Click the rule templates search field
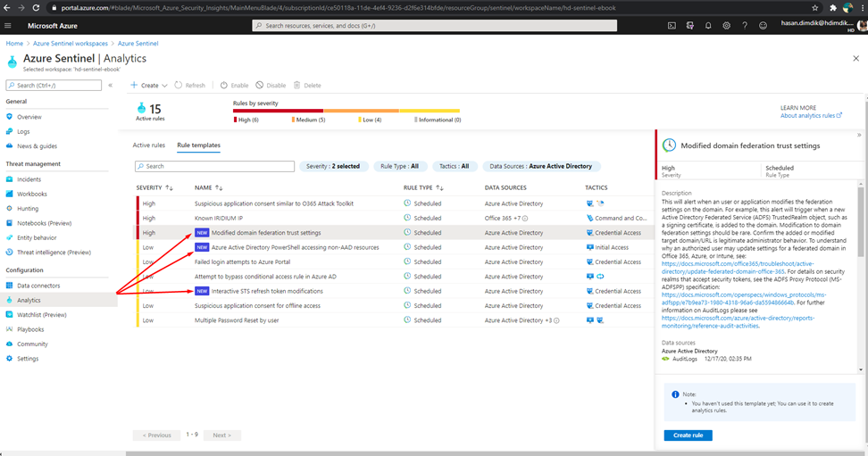The width and height of the screenshot is (868, 456). [x=215, y=166]
